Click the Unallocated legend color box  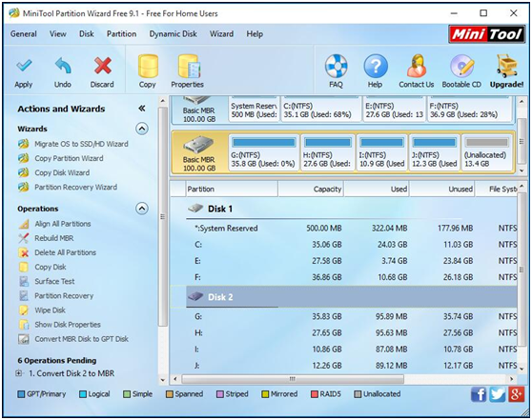click(x=358, y=394)
